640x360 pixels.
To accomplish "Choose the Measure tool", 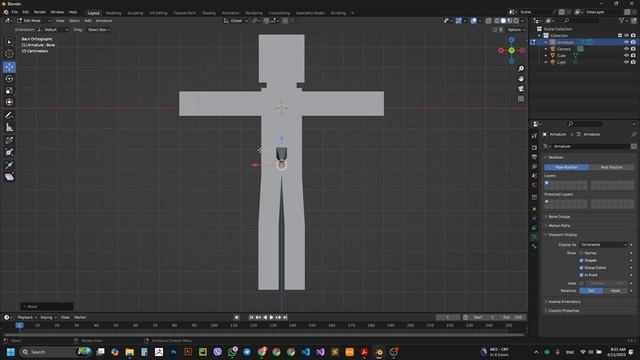I will [x=9, y=127].
